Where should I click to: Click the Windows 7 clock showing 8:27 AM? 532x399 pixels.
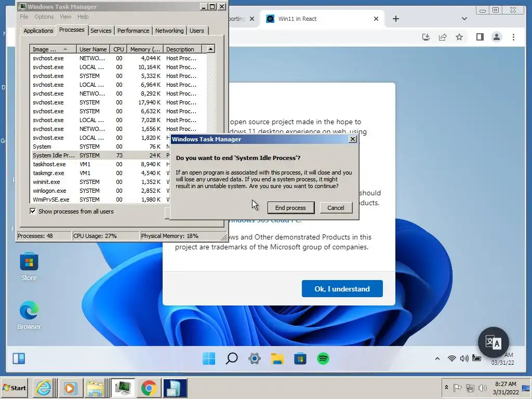[506, 384]
